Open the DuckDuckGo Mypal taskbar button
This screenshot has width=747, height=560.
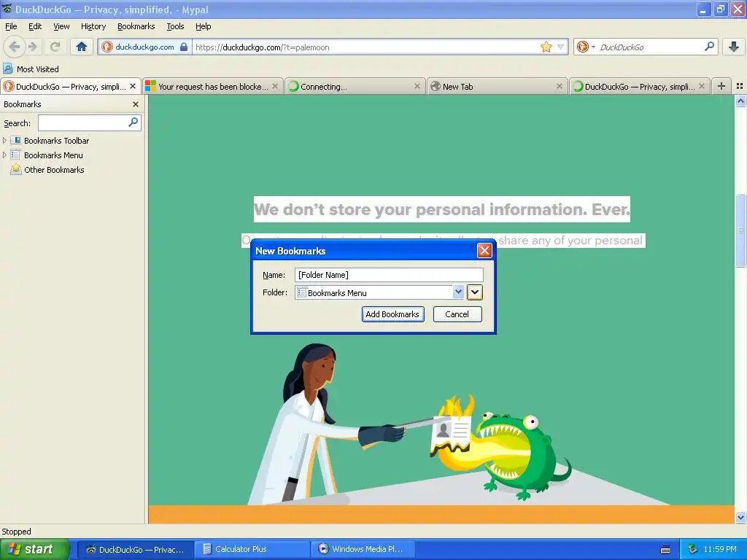(x=135, y=550)
